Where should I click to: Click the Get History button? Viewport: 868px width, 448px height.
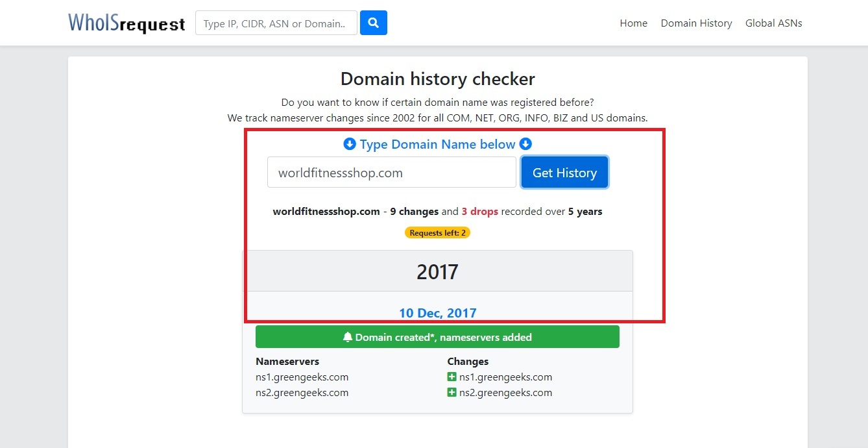[x=564, y=172]
